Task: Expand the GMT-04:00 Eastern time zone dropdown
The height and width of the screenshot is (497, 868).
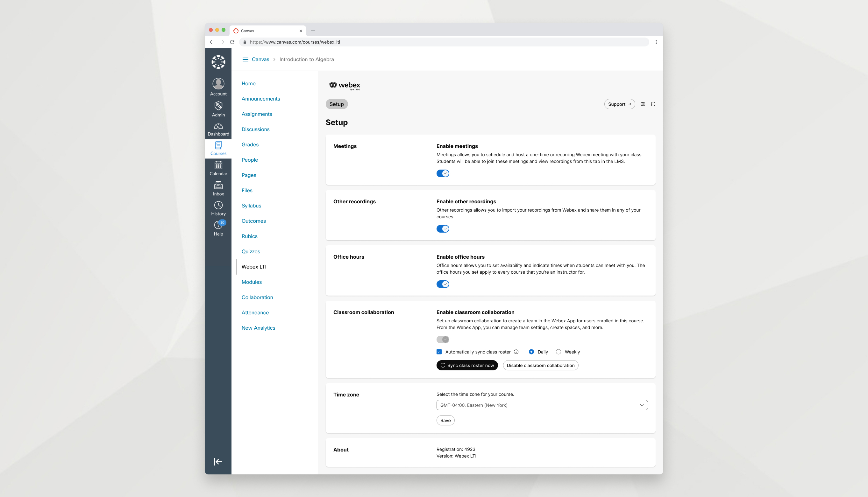Action: [542, 405]
